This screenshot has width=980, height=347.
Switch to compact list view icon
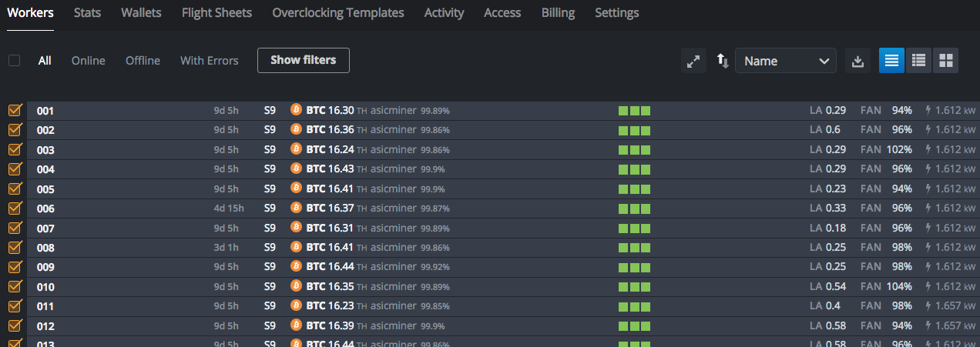[892, 61]
